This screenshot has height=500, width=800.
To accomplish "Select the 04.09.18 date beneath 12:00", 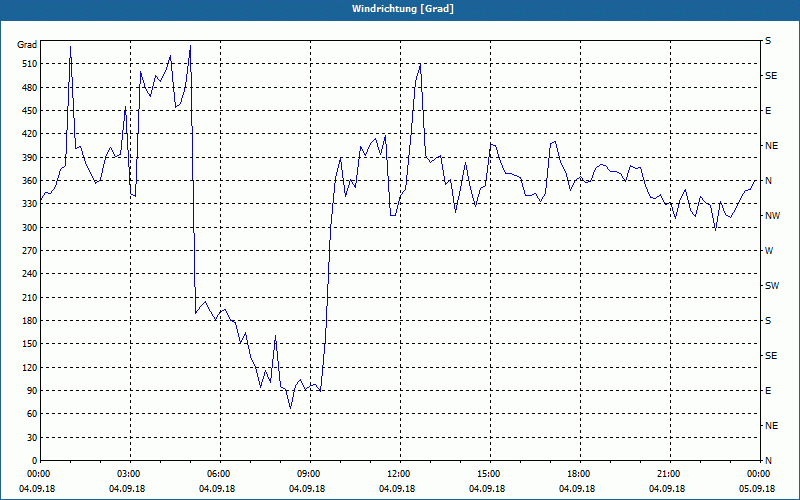I will (397, 489).
